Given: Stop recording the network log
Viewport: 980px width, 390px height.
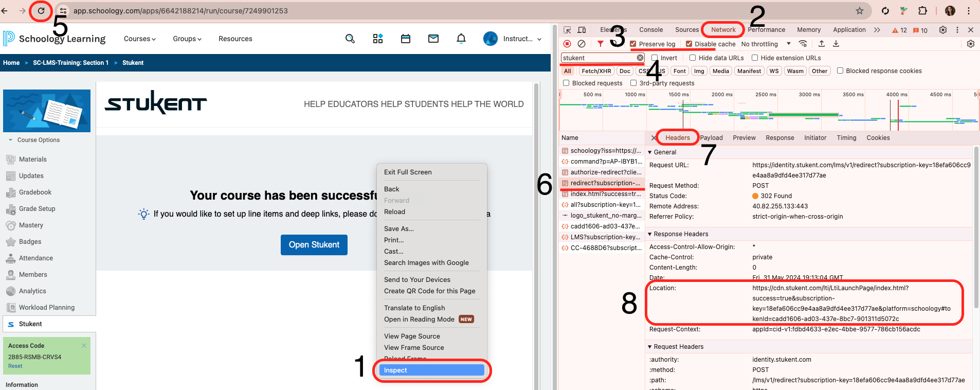Looking at the screenshot, I should click(x=567, y=44).
